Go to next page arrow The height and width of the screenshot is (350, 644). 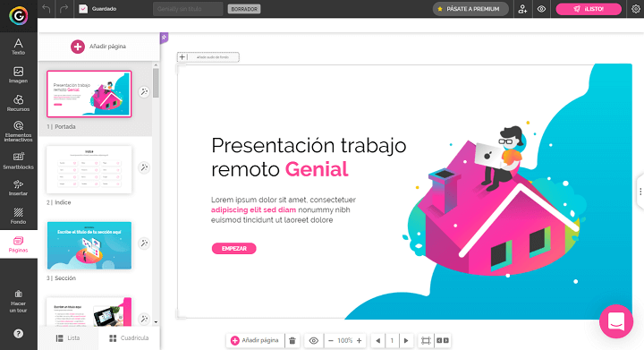406,340
